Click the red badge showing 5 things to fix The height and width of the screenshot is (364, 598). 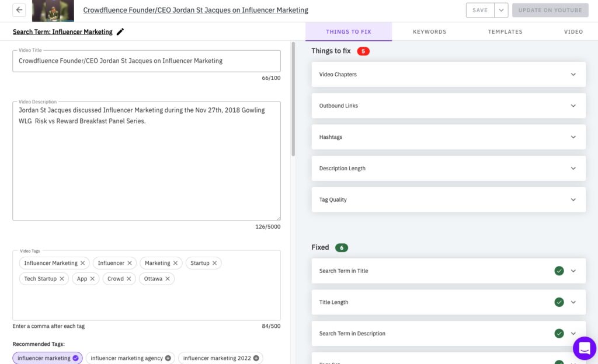(363, 51)
